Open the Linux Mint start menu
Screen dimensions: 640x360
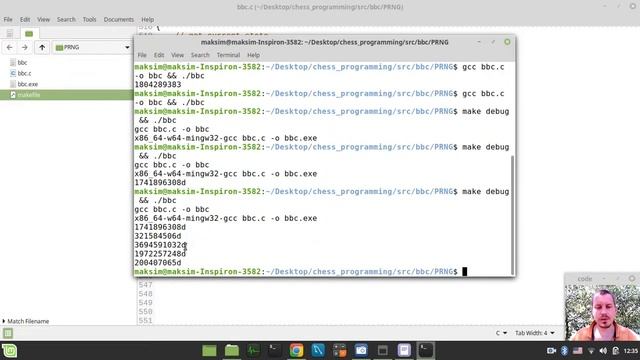(x=9, y=351)
